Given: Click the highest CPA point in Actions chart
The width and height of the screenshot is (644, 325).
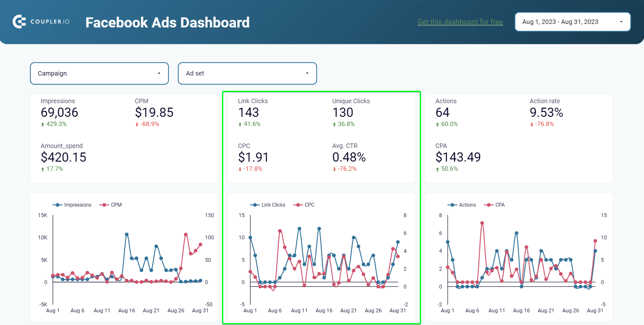Looking at the screenshot, I should (x=482, y=223).
